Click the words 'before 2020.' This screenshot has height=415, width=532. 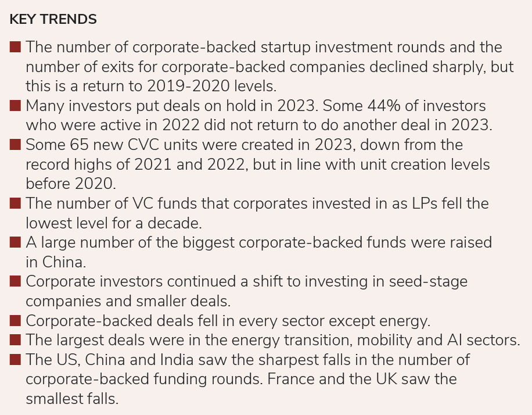pos(70,184)
